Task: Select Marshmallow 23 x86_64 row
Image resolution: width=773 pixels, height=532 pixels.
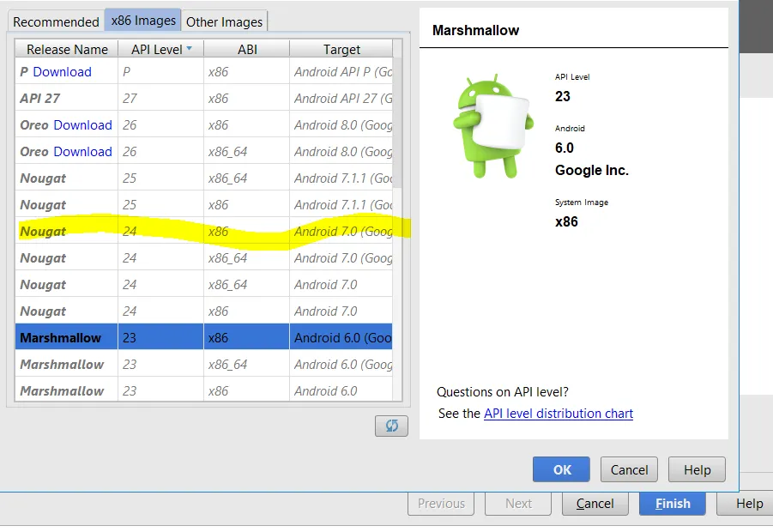Action: click(204, 365)
